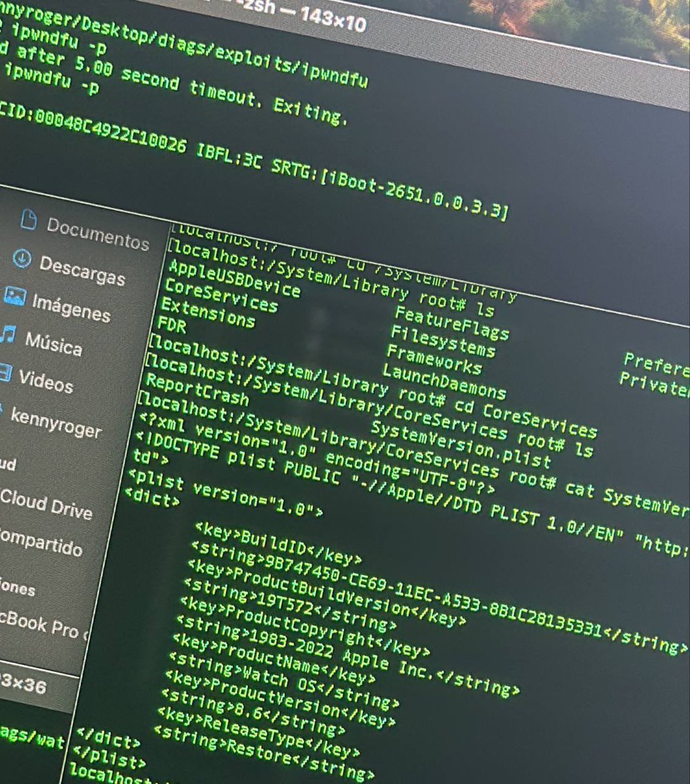This screenshot has height=784, width=690.
Task: Click the 8.6 version string
Action: point(252,711)
